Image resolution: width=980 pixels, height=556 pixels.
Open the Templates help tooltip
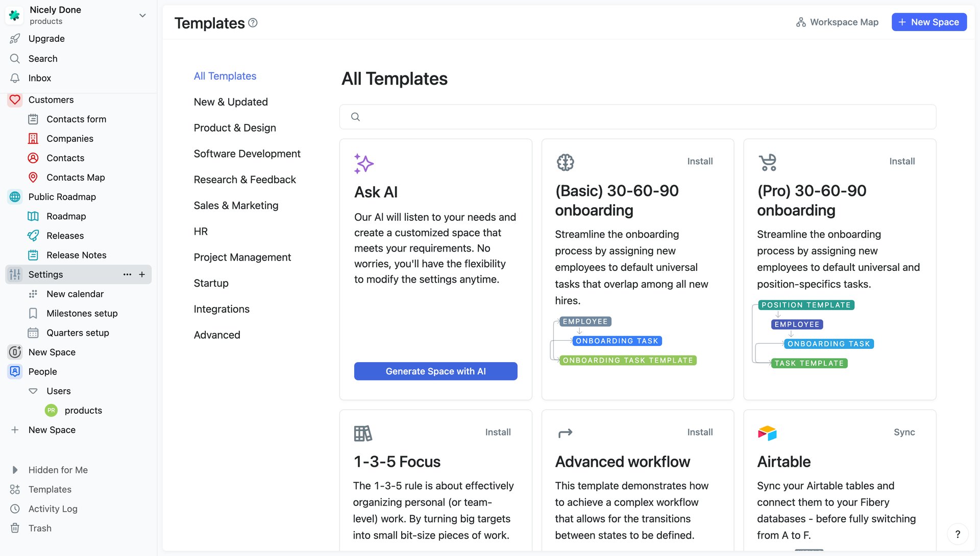tap(253, 22)
